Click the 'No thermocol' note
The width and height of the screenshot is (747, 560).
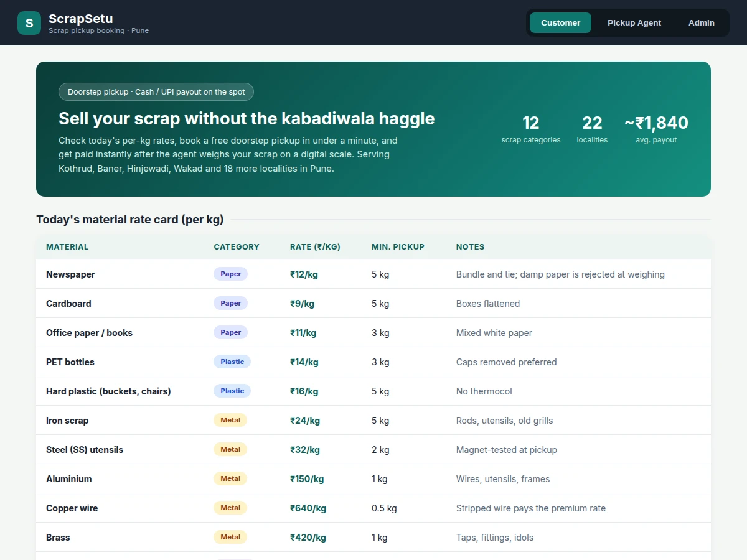coord(484,391)
